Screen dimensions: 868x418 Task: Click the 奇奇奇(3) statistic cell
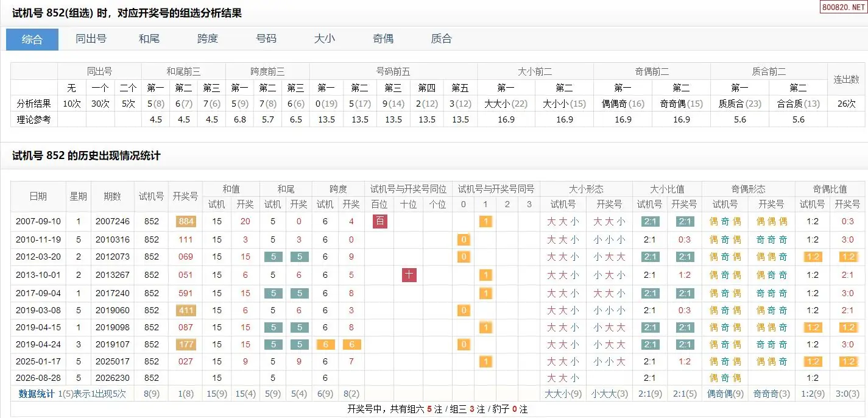tap(771, 394)
